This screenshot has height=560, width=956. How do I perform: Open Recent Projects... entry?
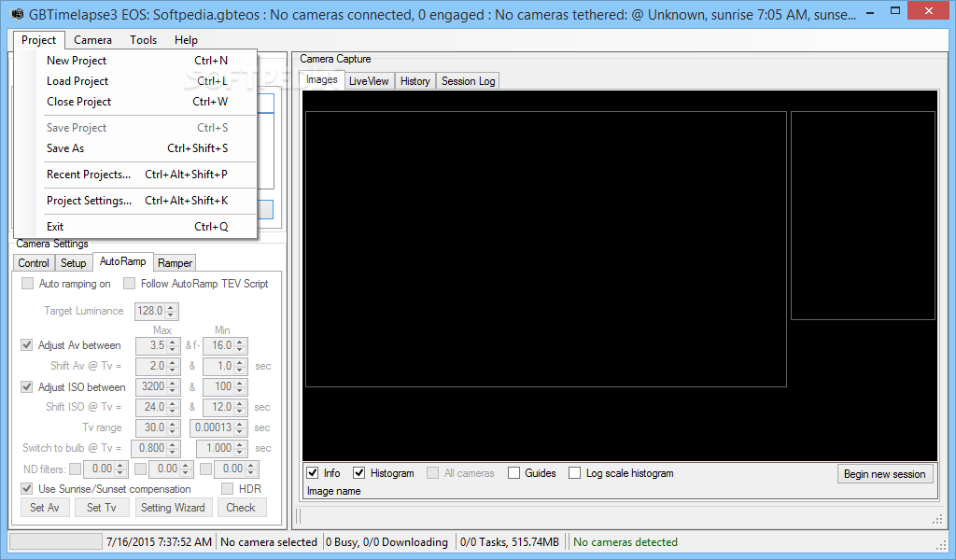(x=137, y=175)
